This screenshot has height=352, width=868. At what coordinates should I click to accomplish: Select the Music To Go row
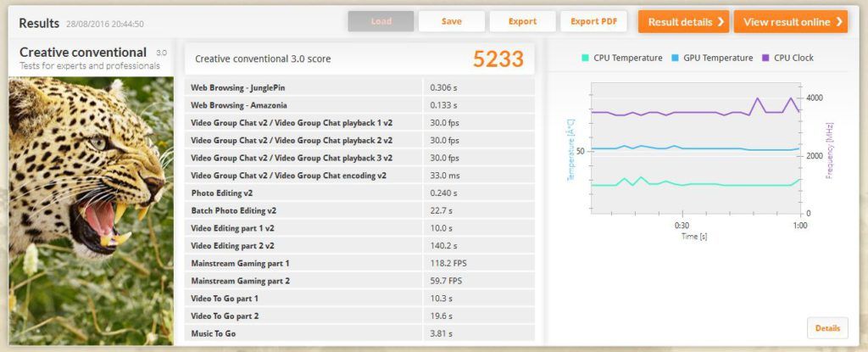point(359,333)
